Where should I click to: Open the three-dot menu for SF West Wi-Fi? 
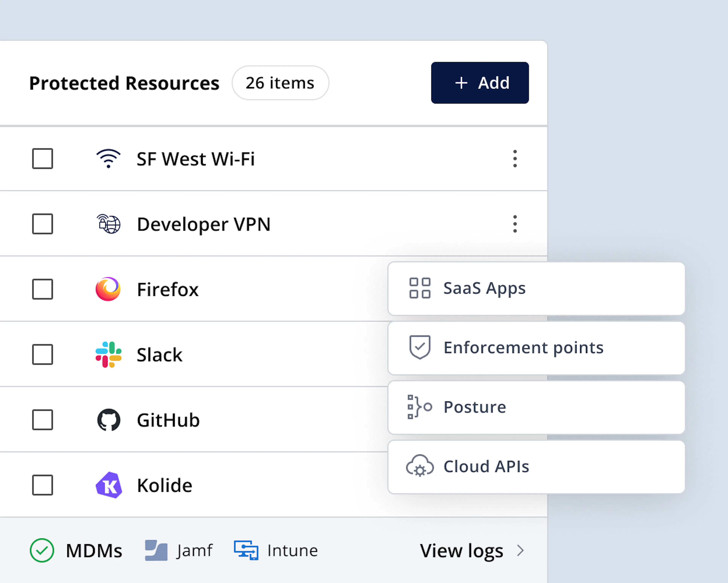515,159
